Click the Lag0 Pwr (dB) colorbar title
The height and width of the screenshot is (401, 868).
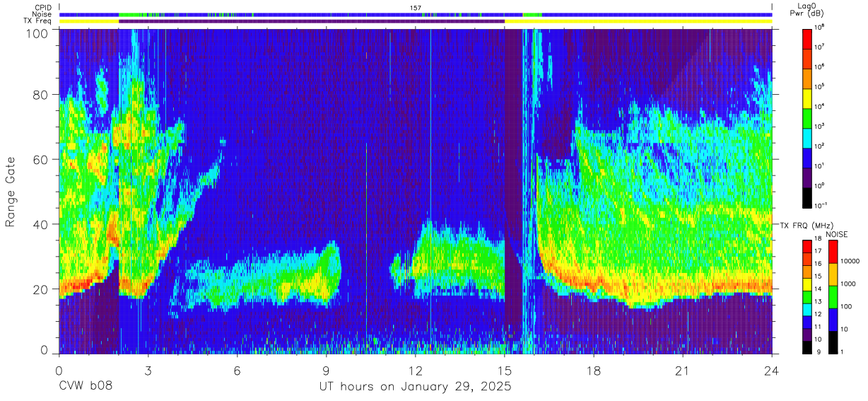[807, 10]
